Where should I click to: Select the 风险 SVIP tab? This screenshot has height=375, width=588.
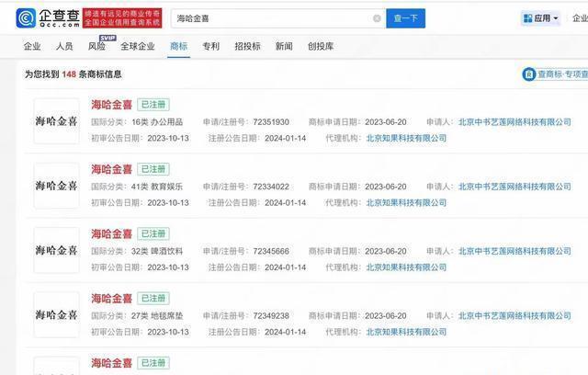[x=96, y=46]
